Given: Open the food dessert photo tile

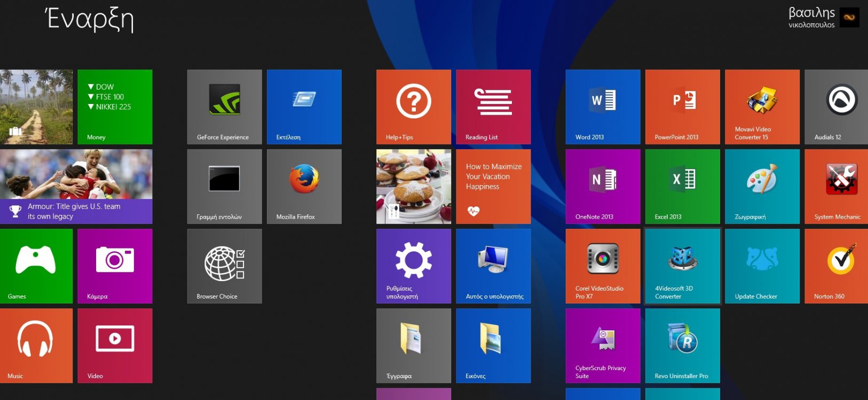Looking at the screenshot, I should (413, 186).
